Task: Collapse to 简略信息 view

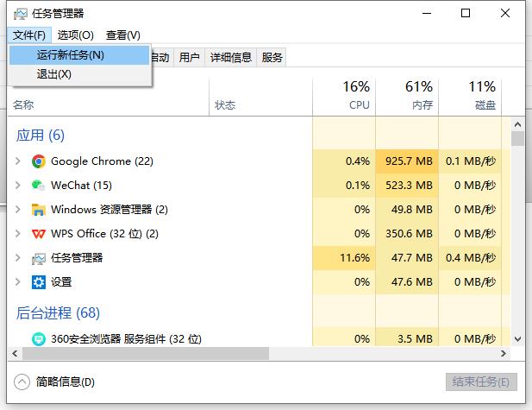Action: pos(22,382)
